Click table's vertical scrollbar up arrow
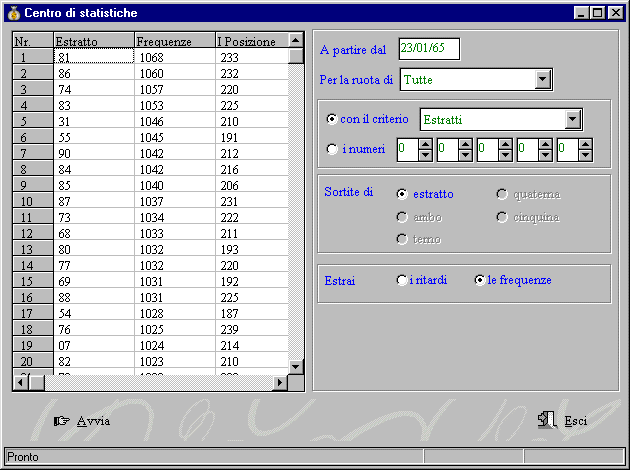 296,40
